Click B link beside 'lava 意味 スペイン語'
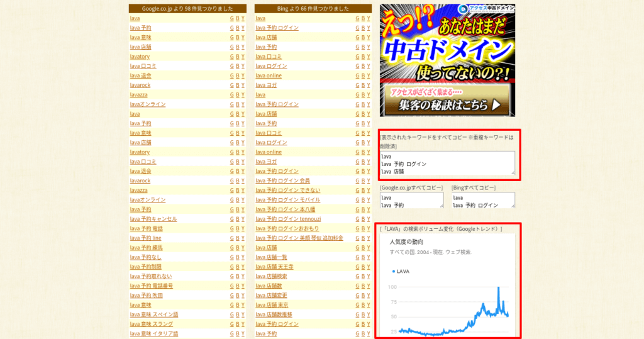 point(237,314)
